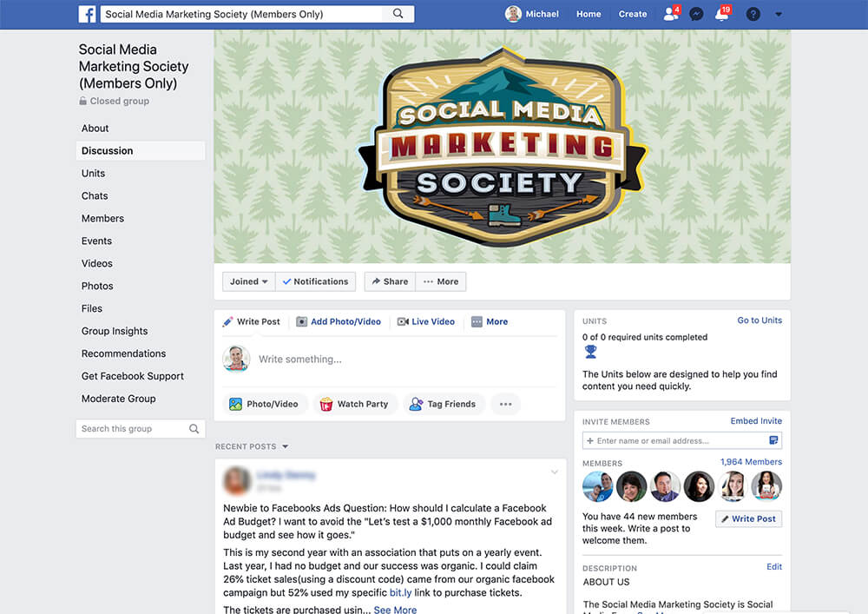Viewport: 868px width, 614px height.
Task: Open the first member's profile photo
Action: [597, 486]
